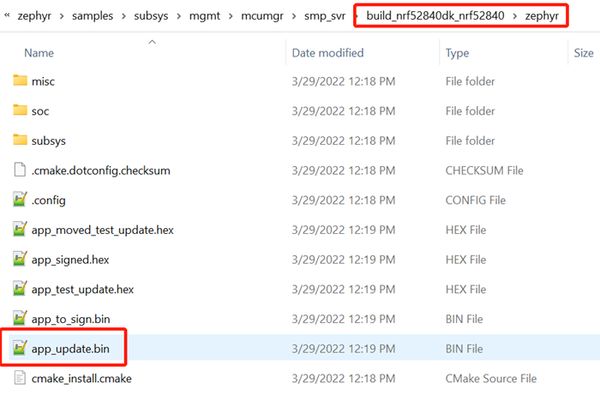Select app_signed.hex file name
This screenshot has width=600, height=395.
point(70,260)
